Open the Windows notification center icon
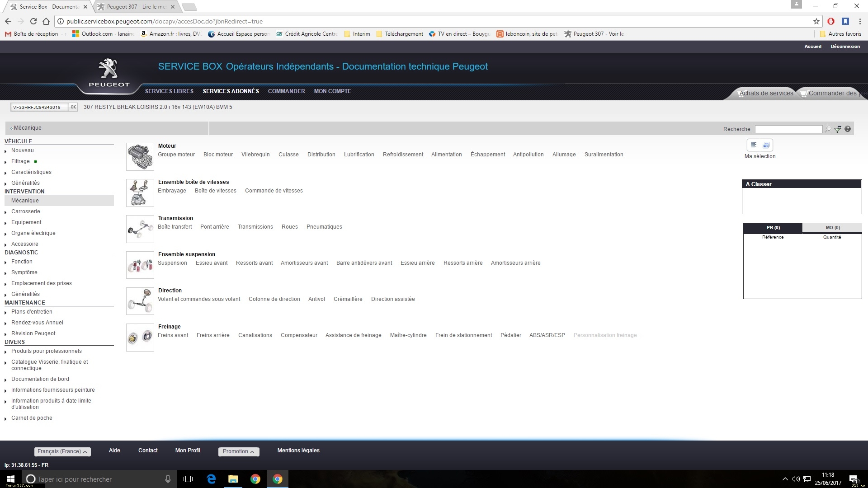The width and height of the screenshot is (868, 488). click(x=853, y=479)
